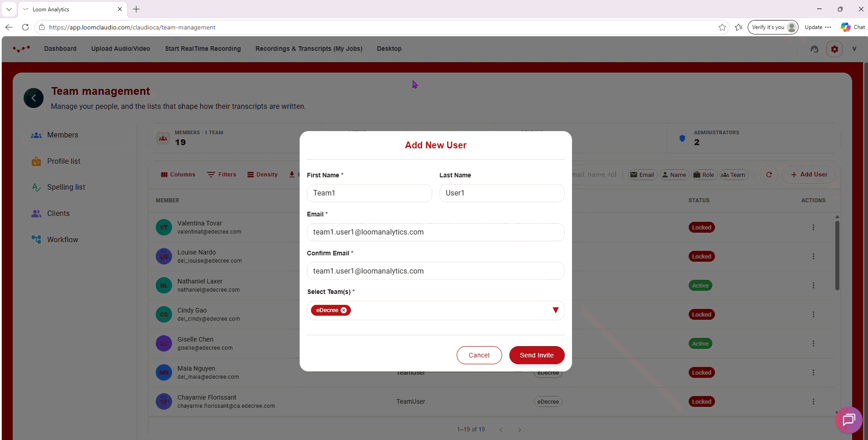The height and width of the screenshot is (440, 868).
Task: Open actions menu for Maia Nguyen
Action: 813,372
